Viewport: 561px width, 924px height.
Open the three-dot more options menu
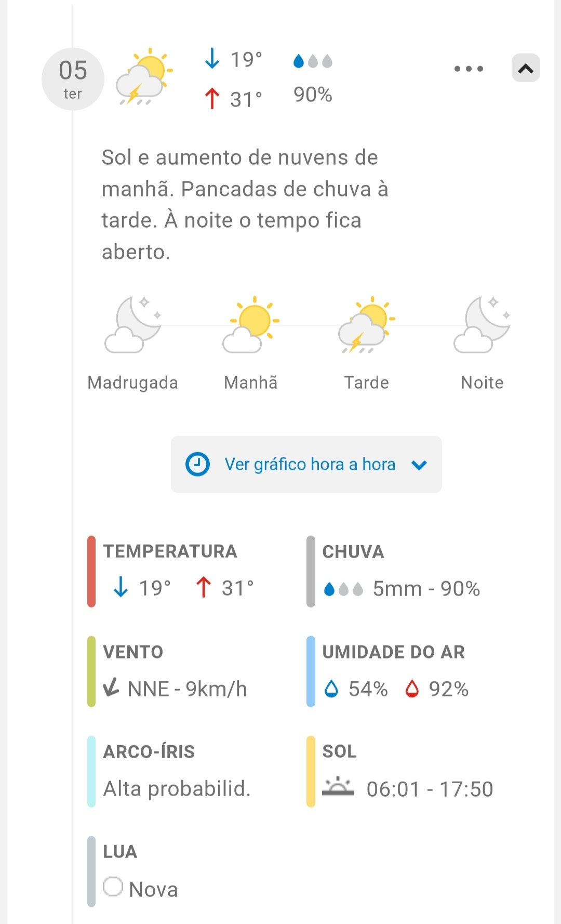click(x=469, y=69)
